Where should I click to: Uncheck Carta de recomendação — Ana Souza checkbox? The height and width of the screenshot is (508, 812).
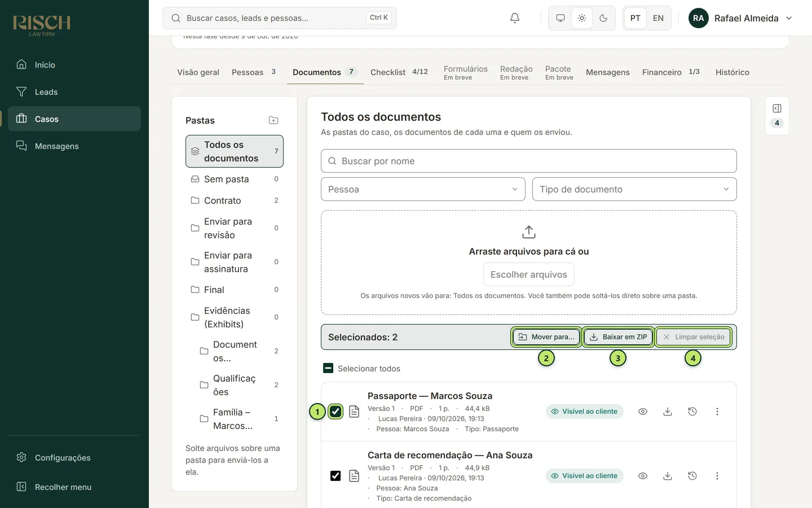[336, 476]
